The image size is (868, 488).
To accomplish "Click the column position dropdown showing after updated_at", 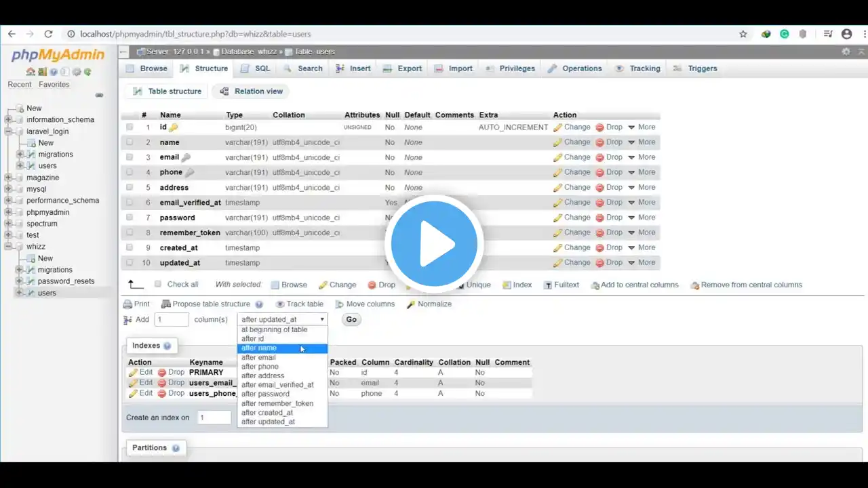I will (283, 319).
